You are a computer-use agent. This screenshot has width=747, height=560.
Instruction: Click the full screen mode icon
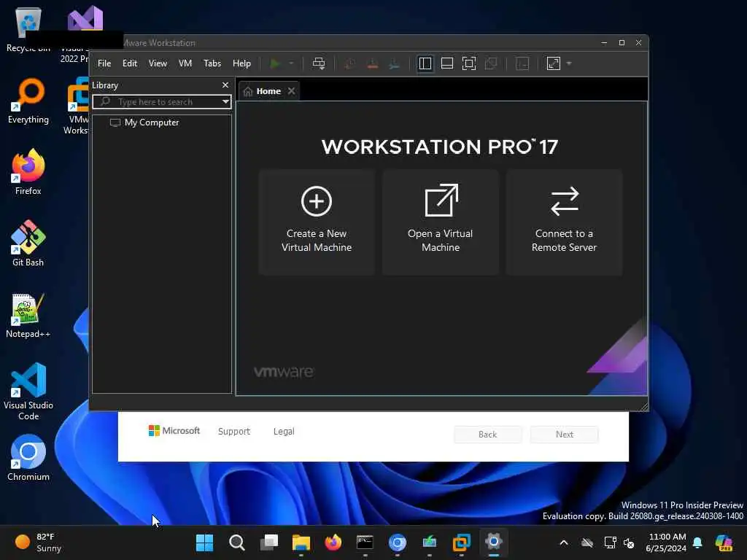pos(469,63)
